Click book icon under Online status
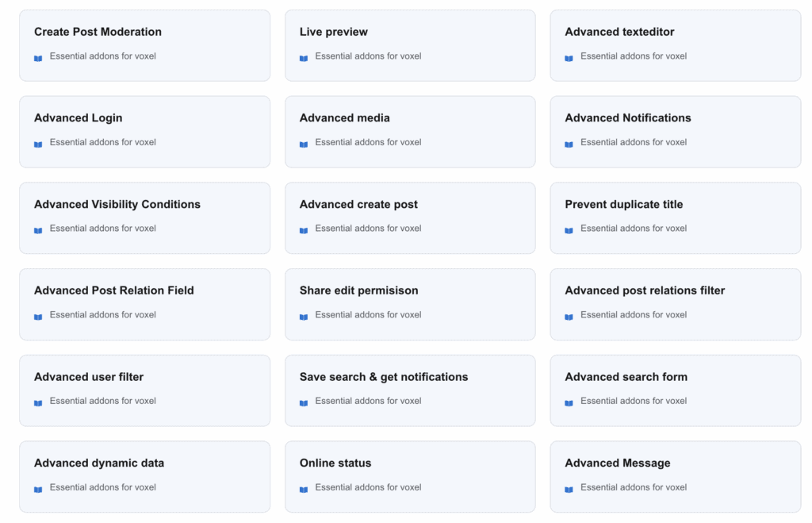The height and width of the screenshot is (523, 812). 304,490
